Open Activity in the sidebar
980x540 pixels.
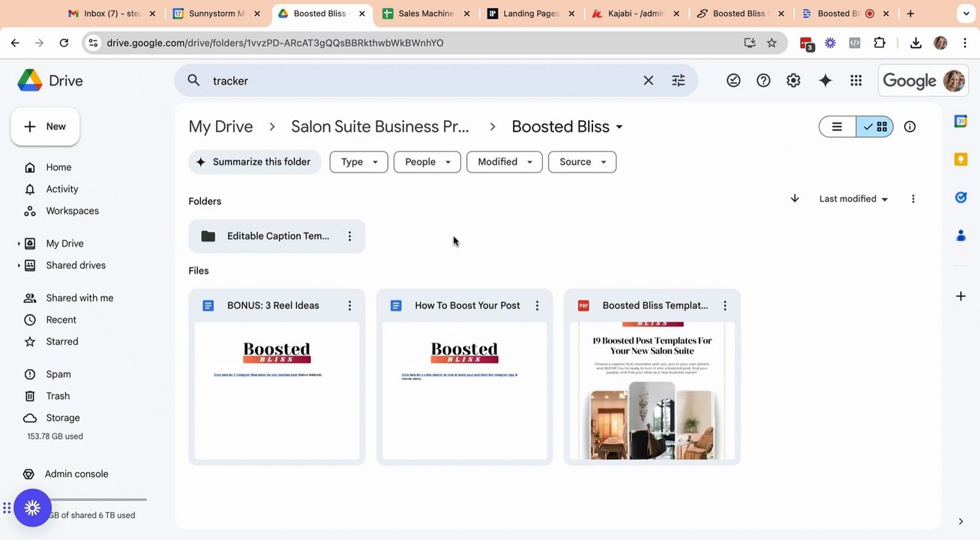point(61,189)
